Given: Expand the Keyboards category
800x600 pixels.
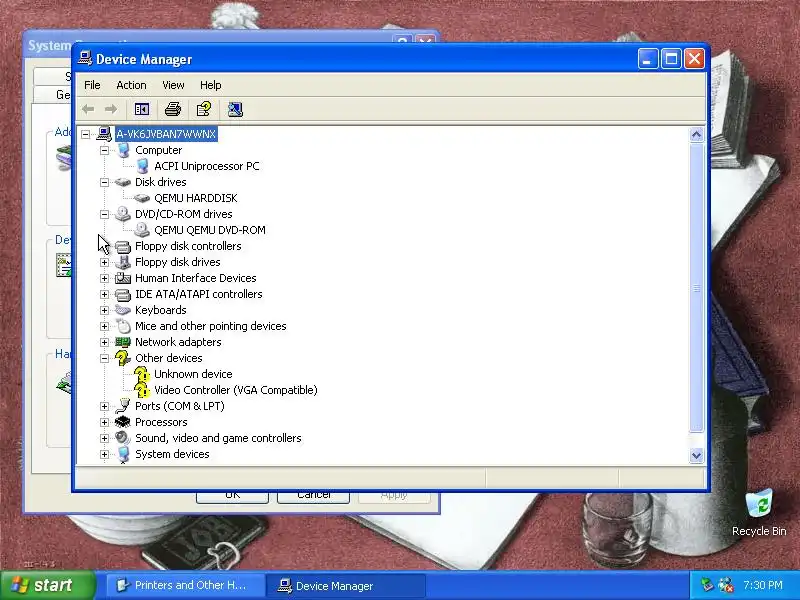Looking at the screenshot, I should point(105,310).
